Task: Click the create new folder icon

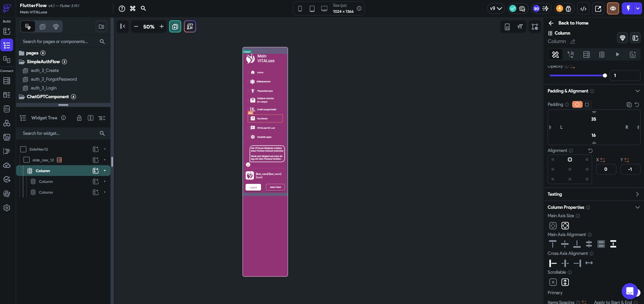Action: (101, 27)
